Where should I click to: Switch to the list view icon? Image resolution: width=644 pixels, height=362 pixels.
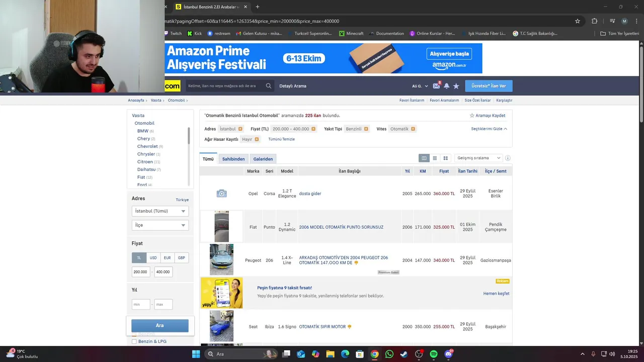pos(435,158)
